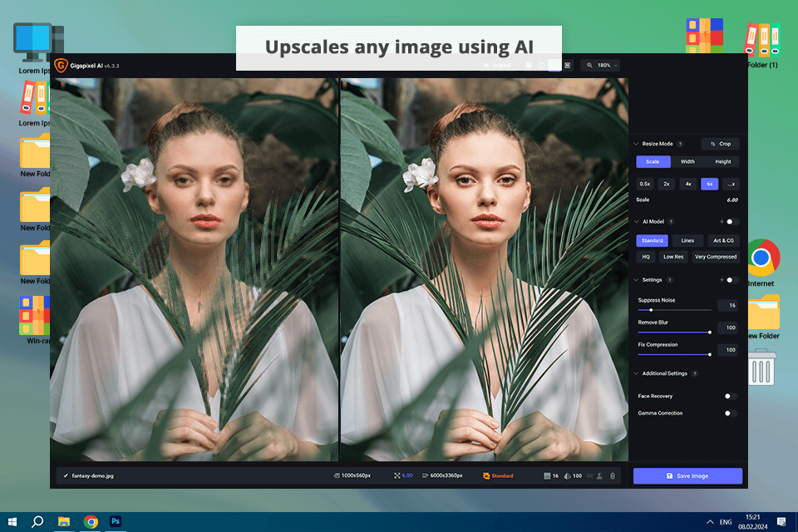Viewport: 798px width, 532px height.
Task: Switch resize mode to Height tab
Action: pos(722,162)
